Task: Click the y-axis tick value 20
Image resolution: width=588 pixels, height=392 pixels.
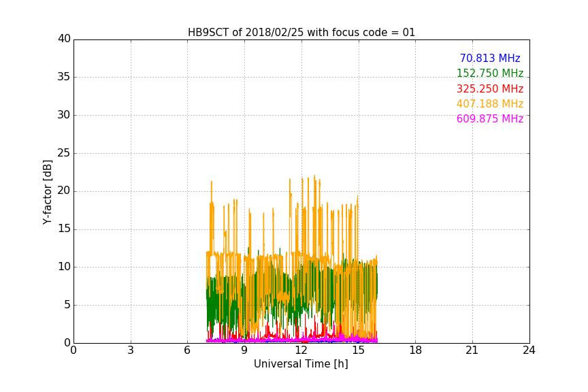Action: point(64,191)
